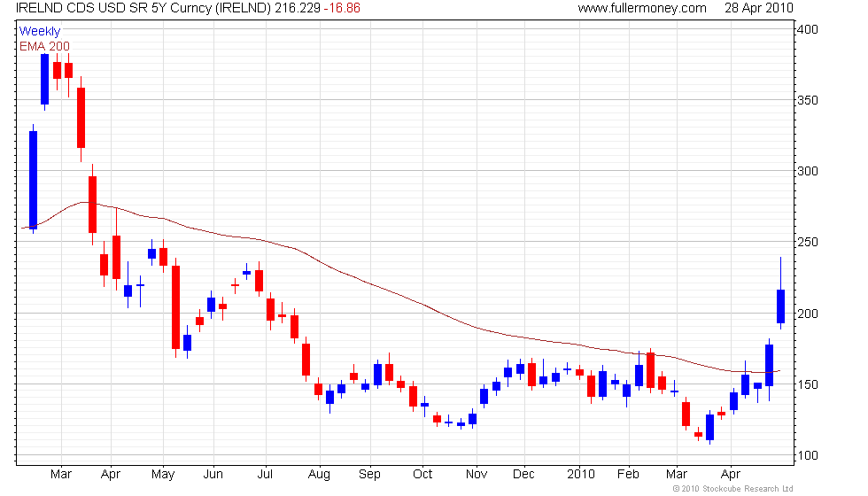Click the 'Dec' month label
868x496 pixels.
523,475
